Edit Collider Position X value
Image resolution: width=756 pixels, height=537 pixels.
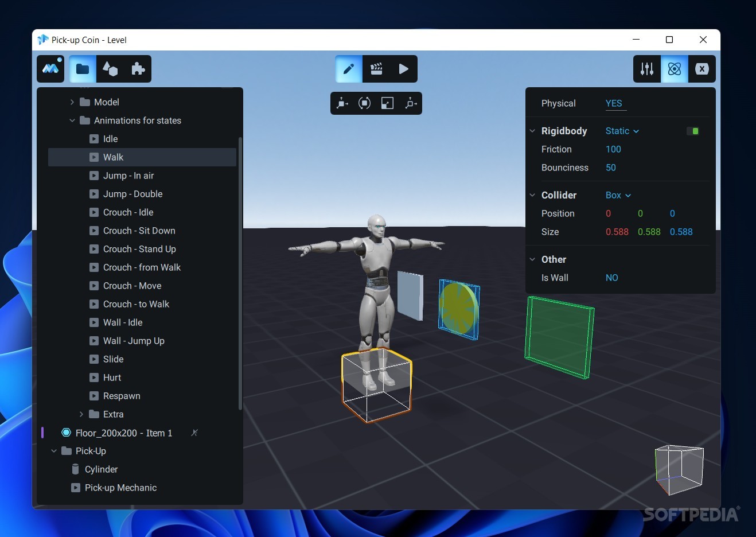[609, 213]
